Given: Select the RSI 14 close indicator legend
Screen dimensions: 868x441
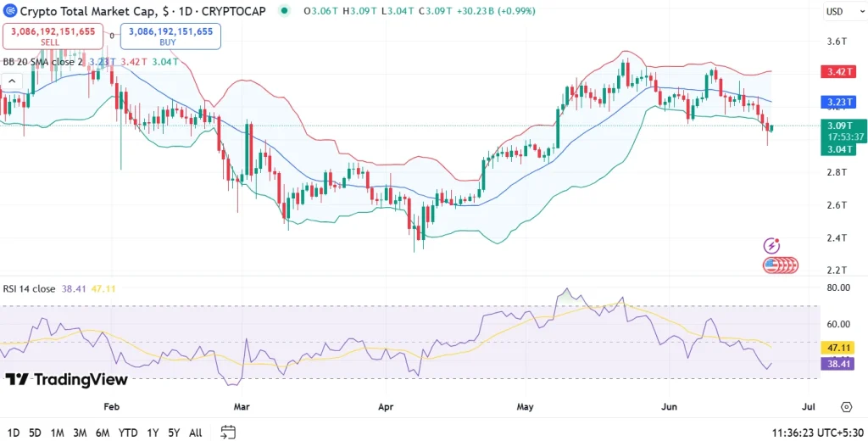Looking at the screenshot, I should 30,288.
